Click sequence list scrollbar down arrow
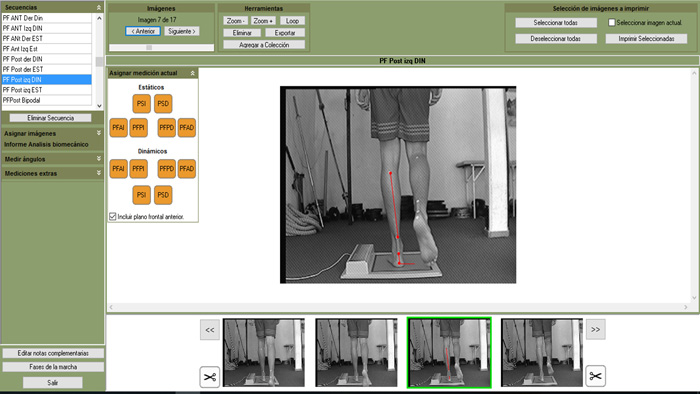Screen dimensions: 700x394 [x=99, y=106]
